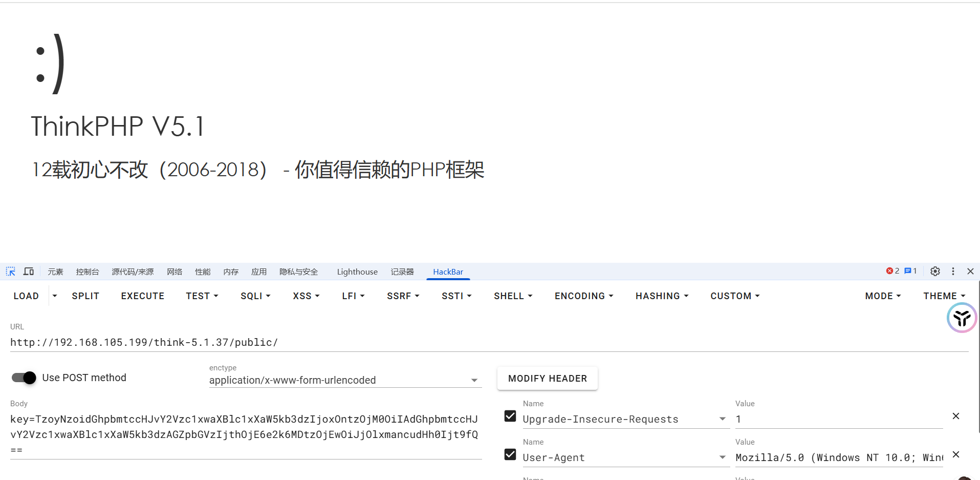
Task: Open the SSRF dropdown menu
Action: point(403,296)
